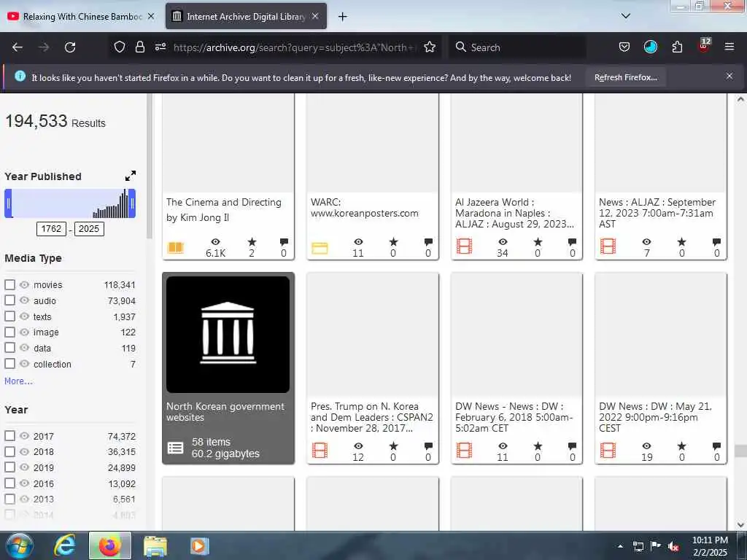Open the tracking protection shield icon
Viewport: 747px width, 560px height.
point(120,47)
